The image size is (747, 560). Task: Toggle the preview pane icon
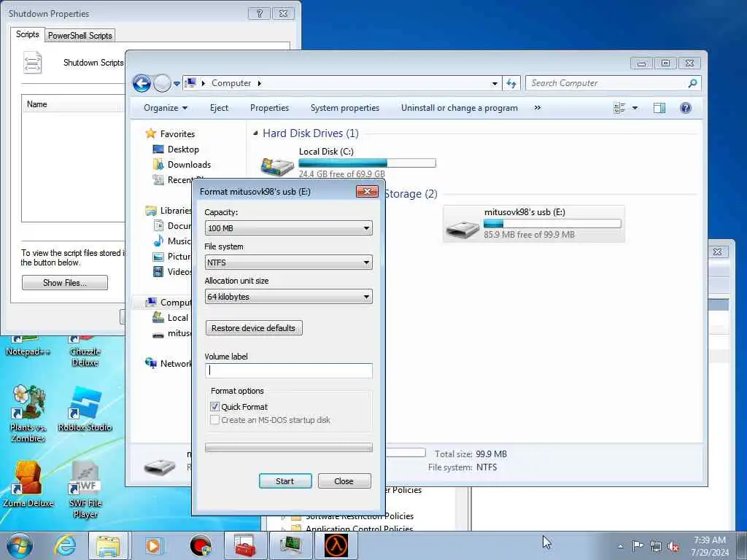pyautogui.click(x=659, y=108)
